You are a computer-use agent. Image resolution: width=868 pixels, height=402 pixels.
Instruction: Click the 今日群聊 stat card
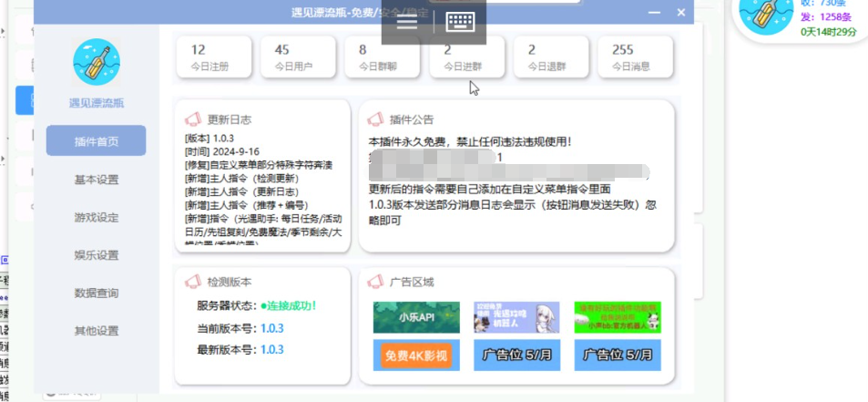[383, 57]
